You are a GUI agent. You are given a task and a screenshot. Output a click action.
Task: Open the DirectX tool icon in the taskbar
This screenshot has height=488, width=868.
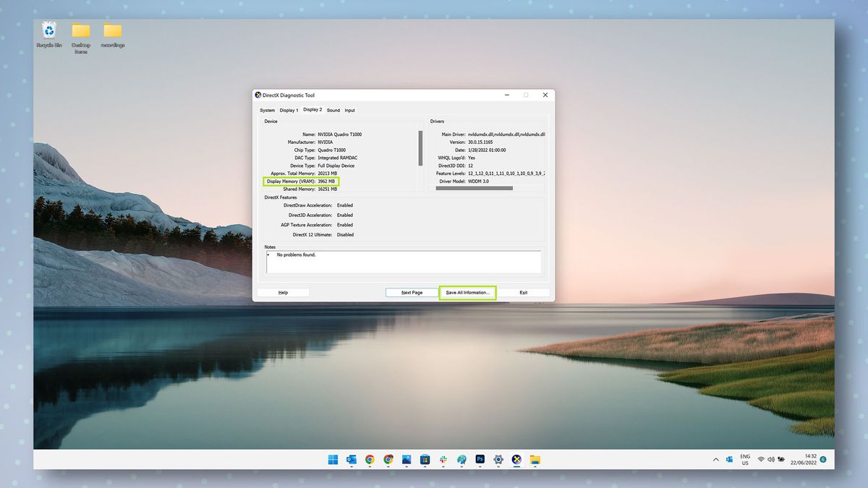tap(516, 460)
